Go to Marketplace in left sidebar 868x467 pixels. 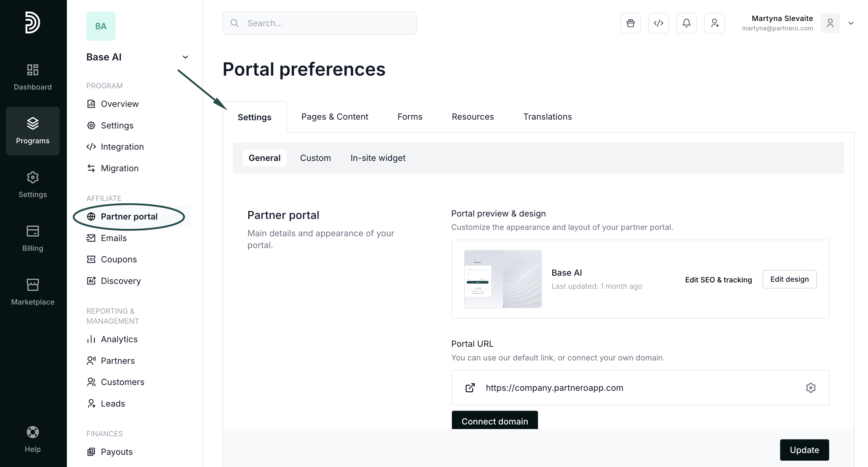coord(33,291)
